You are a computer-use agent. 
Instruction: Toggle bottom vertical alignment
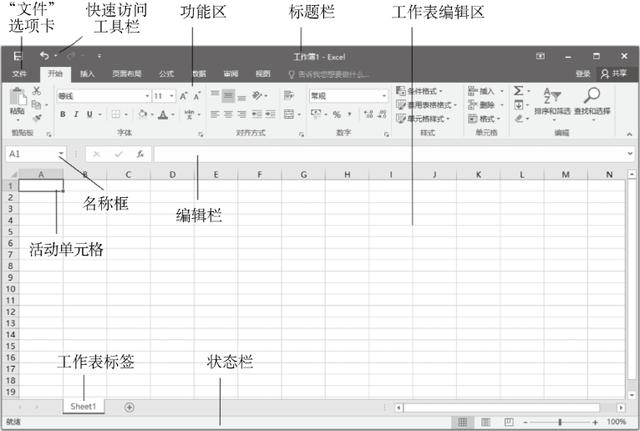click(242, 96)
